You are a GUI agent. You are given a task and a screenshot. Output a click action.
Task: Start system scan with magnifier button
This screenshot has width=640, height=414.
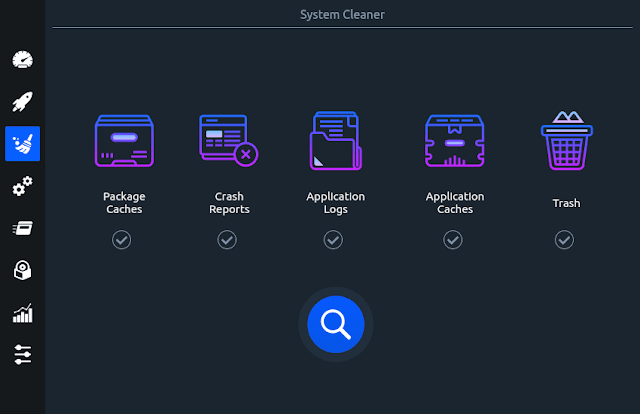(336, 324)
